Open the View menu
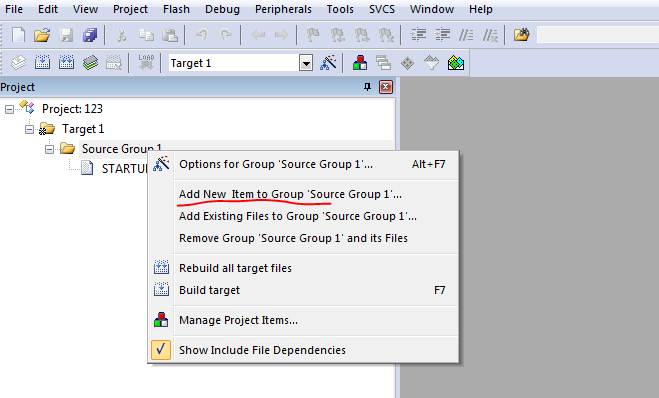The width and height of the screenshot is (659, 398). pos(85,9)
